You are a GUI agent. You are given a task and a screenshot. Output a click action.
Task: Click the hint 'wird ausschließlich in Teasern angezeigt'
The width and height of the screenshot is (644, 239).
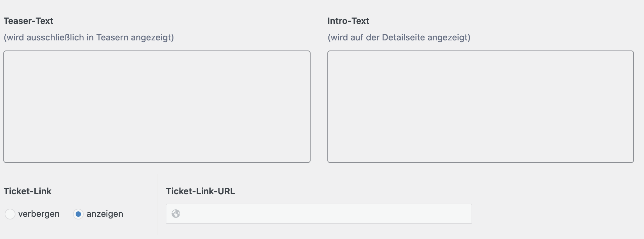pyautogui.click(x=89, y=37)
